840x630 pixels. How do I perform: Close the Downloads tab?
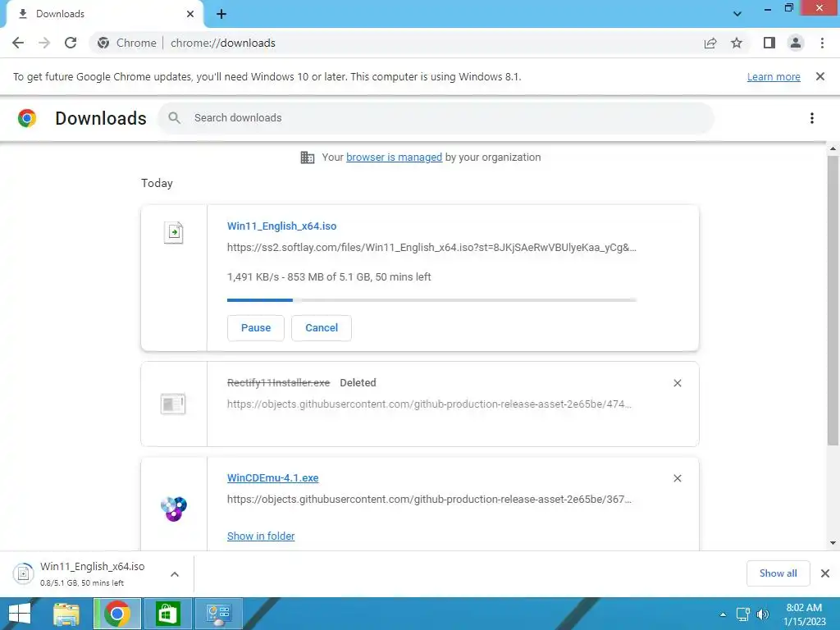[190, 14]
